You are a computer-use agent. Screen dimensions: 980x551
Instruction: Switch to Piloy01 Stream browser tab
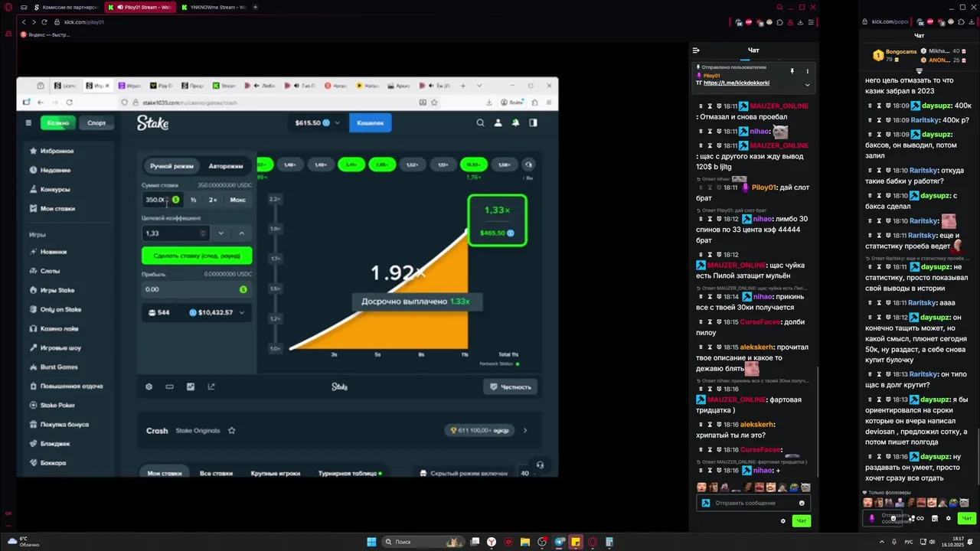coord(142,7)
